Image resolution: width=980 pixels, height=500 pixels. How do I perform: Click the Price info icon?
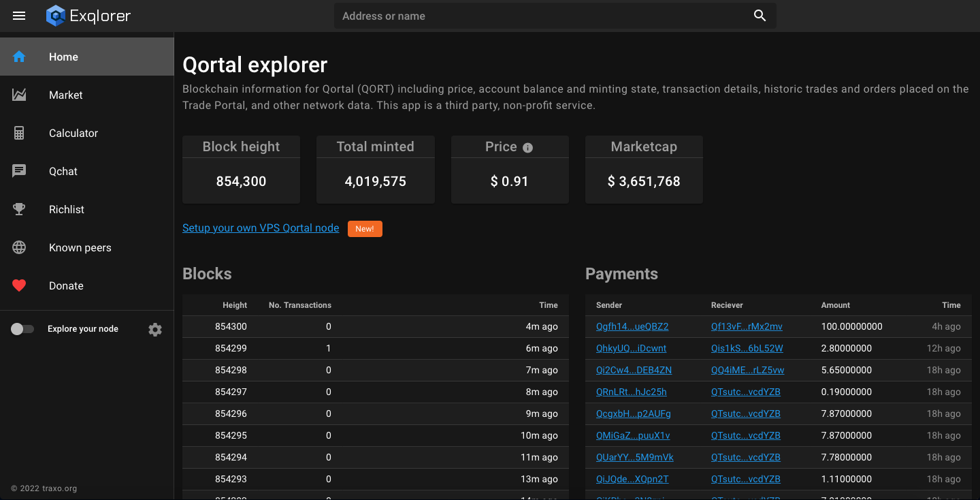pos(527,147)
